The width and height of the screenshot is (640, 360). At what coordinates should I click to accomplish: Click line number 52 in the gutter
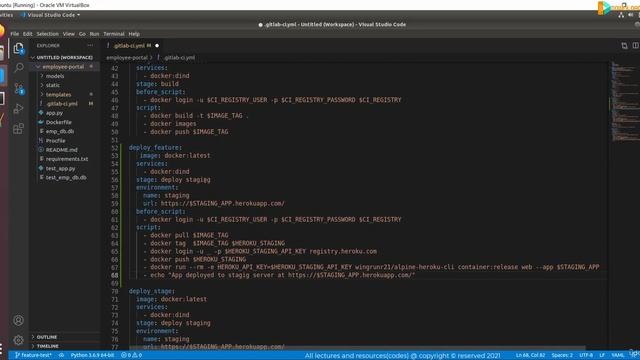[x=114, y=148]
